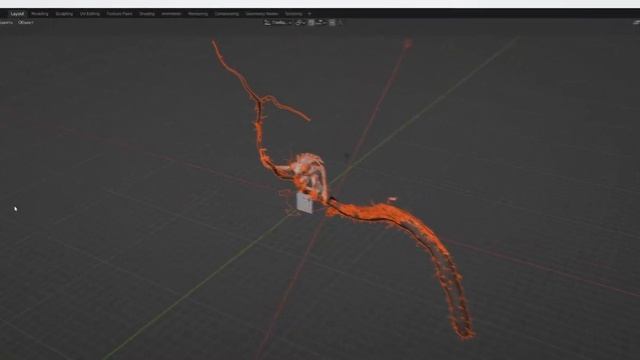Open the transform pivot point dropdown
The width and height of the screenshot is (640, 360).
(300, 23)
